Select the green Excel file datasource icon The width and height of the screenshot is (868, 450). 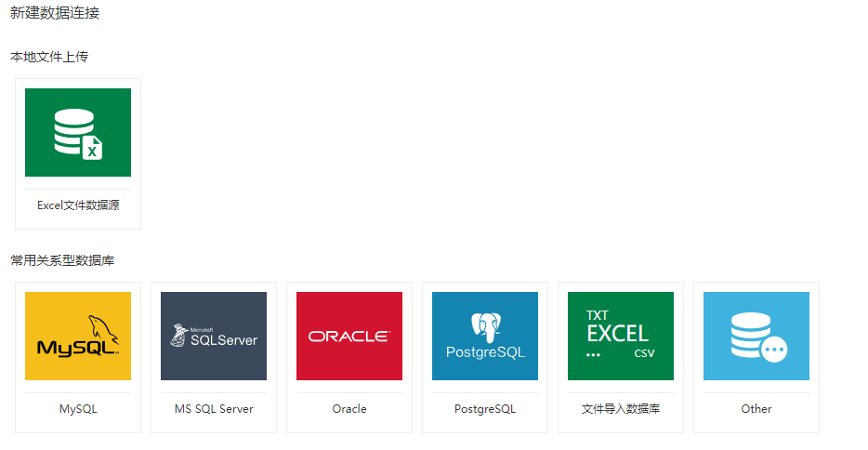click(x=78, y=132)
